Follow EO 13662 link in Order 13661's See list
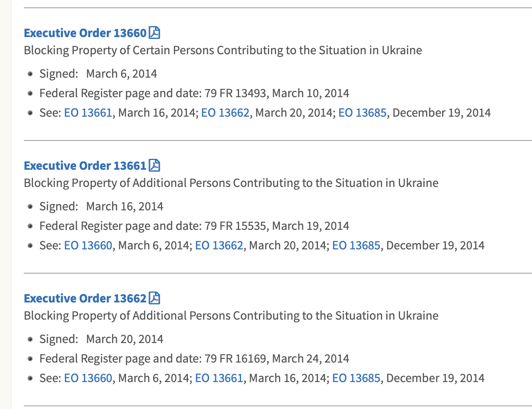 (219, 245)
